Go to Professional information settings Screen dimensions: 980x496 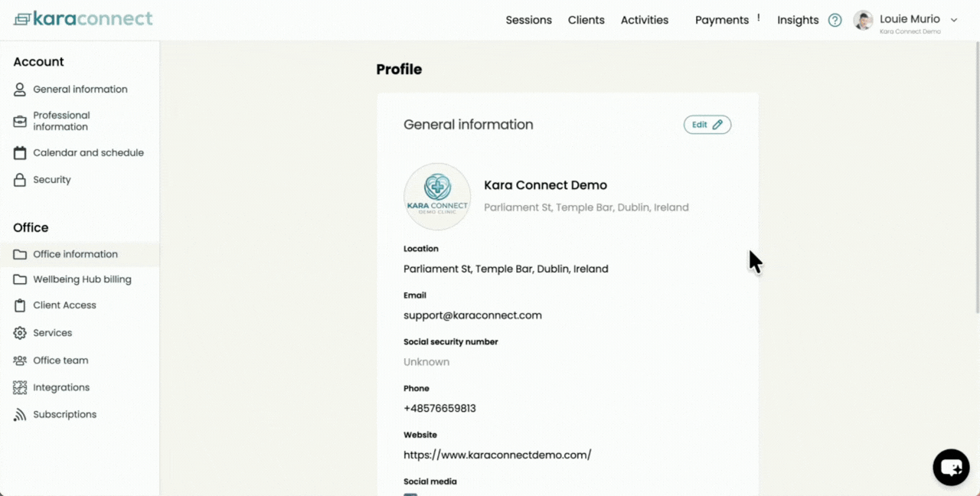point(80,121)
